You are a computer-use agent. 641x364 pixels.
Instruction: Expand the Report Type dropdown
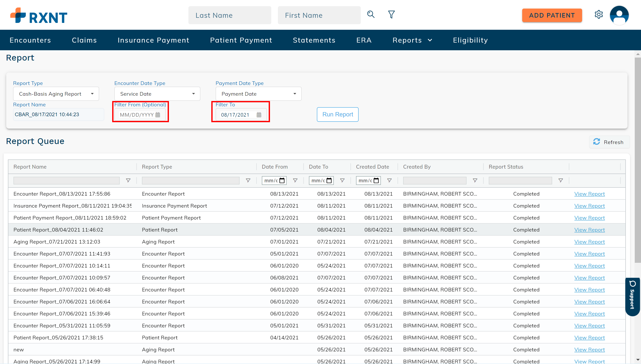click(x=92, y=94)
